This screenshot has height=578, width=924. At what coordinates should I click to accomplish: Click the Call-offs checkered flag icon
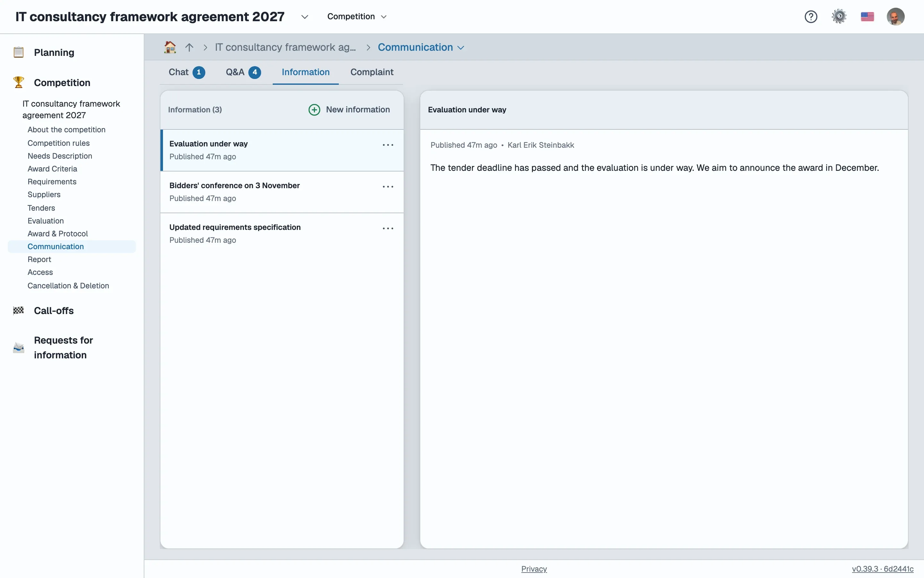[18, 311]
